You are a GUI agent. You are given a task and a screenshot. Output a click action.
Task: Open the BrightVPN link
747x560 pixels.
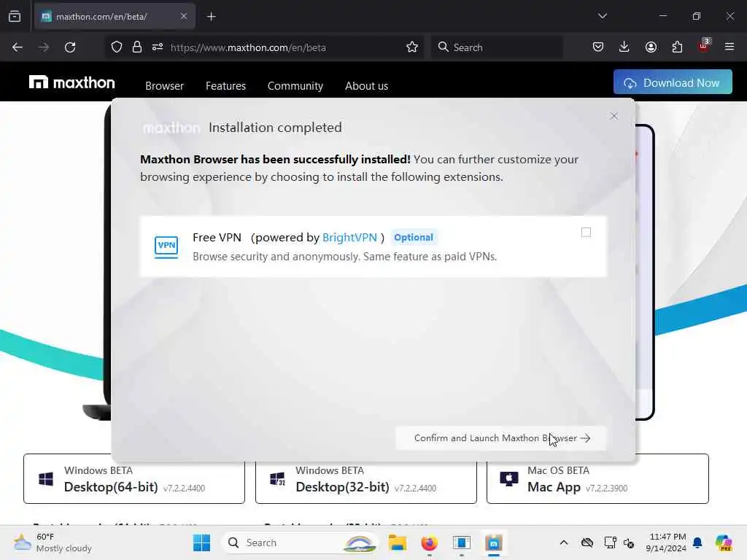[349, 237]
